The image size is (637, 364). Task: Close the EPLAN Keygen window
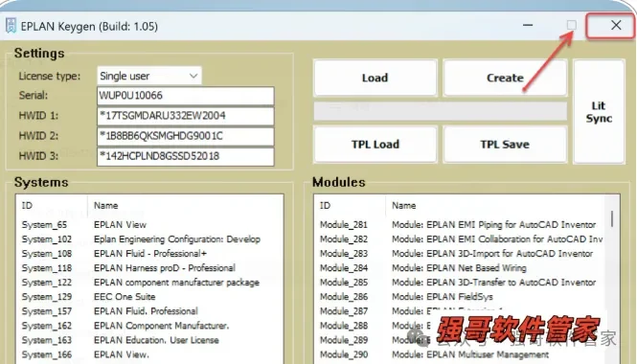coord(616,25)
